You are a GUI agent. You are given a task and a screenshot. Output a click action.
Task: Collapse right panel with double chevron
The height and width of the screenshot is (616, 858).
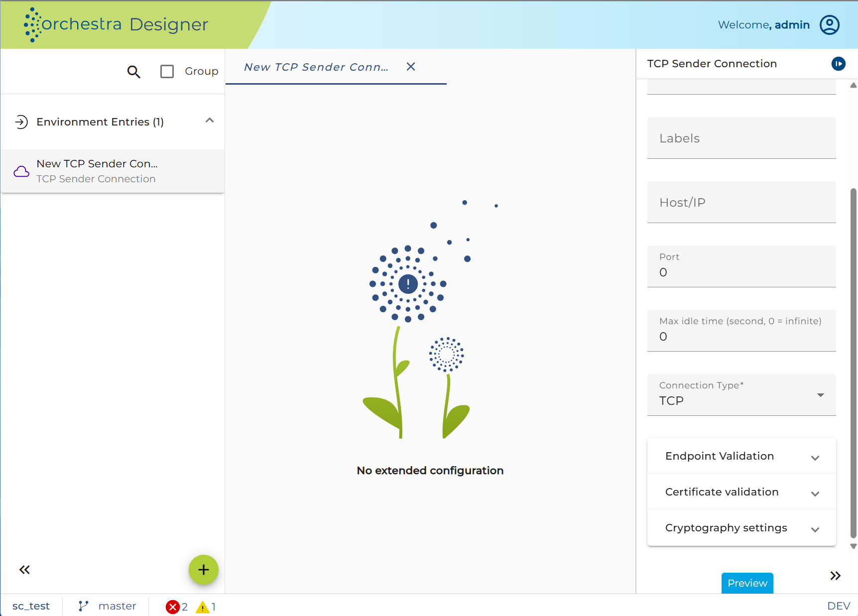pyautogui.click(x=835, y=576)
